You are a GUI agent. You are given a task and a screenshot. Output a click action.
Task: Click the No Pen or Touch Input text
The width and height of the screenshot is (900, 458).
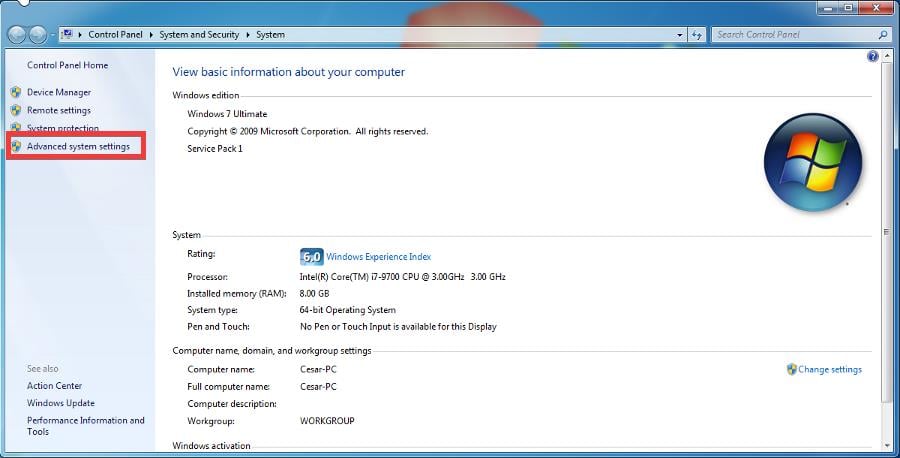click(x=398, y=327)
